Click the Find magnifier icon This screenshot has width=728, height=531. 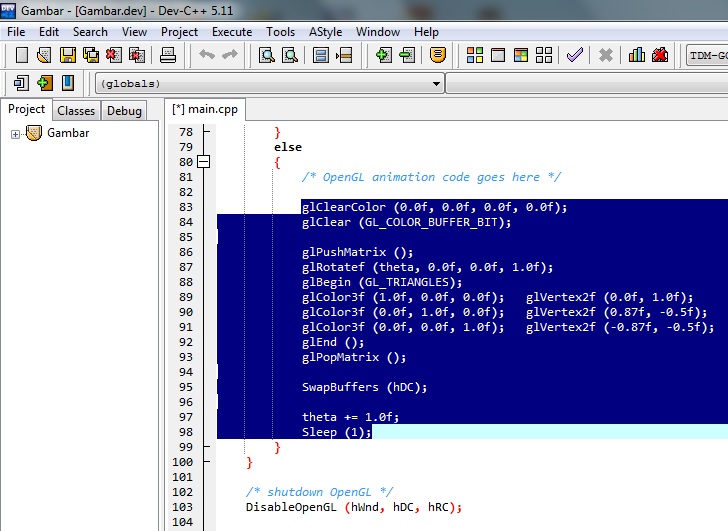(x=266, y=55)
